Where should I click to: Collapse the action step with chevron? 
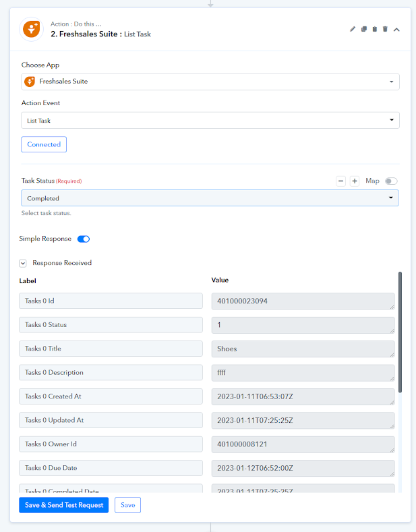coord(396,30)
